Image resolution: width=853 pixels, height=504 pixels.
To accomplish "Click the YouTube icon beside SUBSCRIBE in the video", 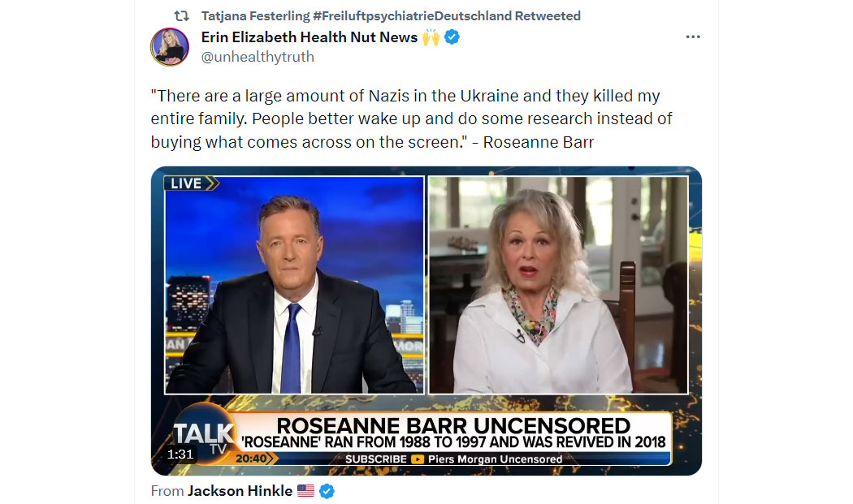I will click(418, 459).
